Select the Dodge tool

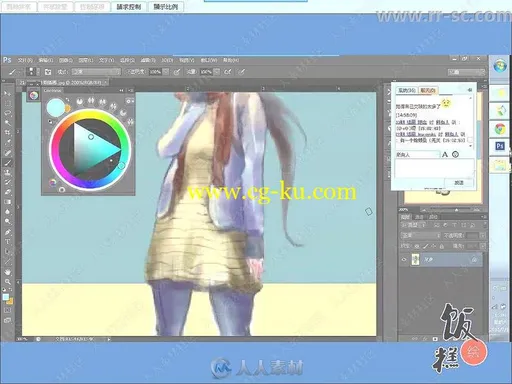point(7,221)
